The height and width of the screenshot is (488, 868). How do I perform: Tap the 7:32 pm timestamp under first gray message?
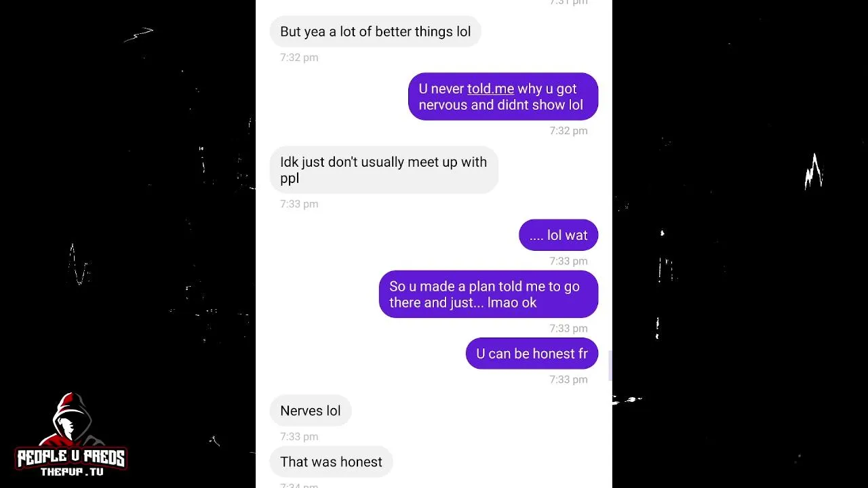(x=299, y=58)
